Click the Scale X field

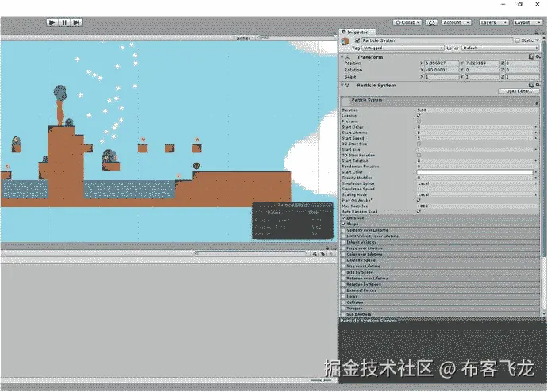coord(442,76)
